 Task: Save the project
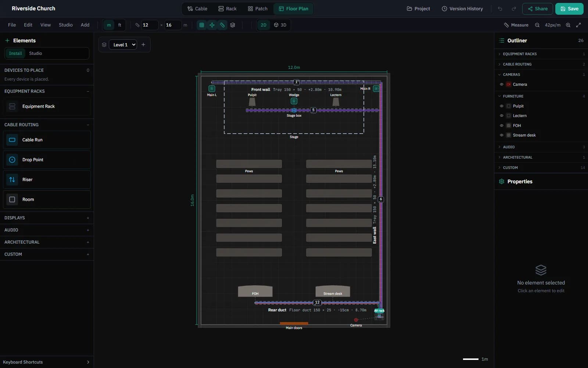(569, 9)
